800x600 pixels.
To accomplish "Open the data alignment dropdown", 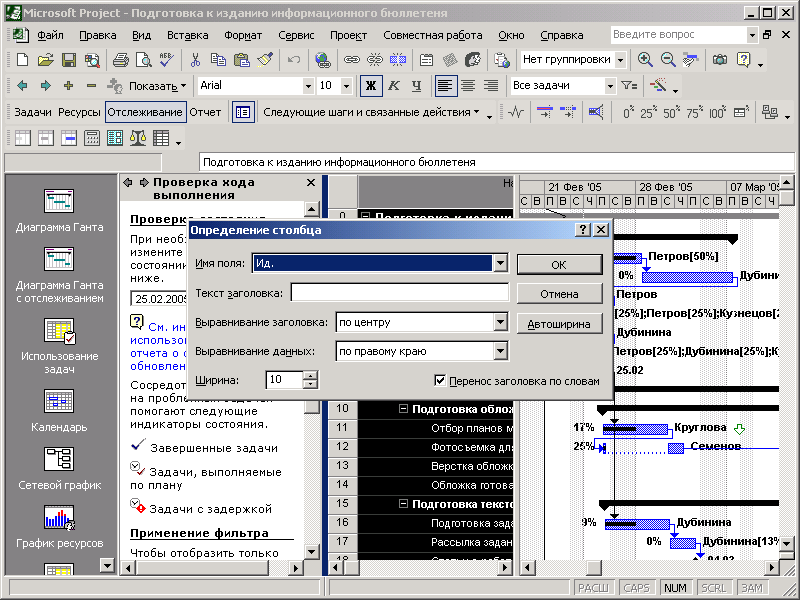I will pos(501,351).
